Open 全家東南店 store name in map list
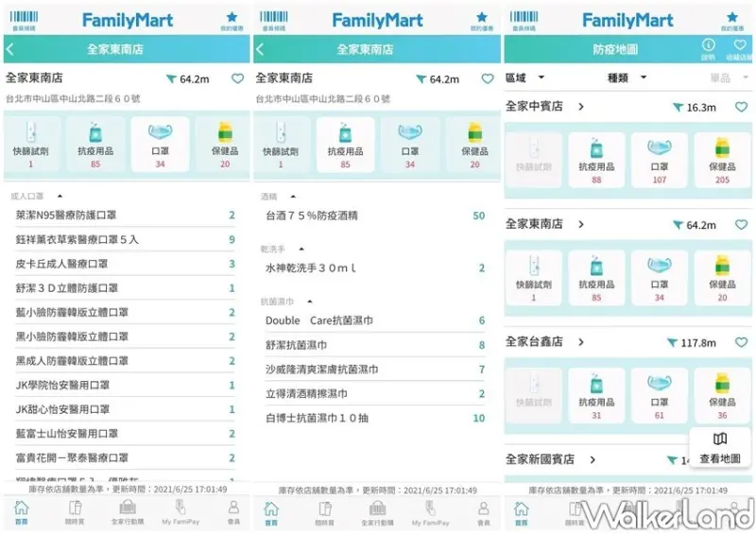This screenshot has width=756, height=534. pyautogui.click(x=534, y=224)
